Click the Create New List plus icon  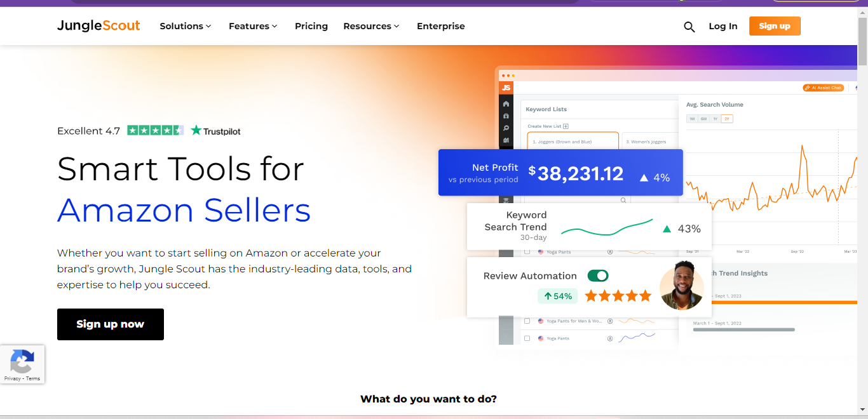click(x=566, y=126)
